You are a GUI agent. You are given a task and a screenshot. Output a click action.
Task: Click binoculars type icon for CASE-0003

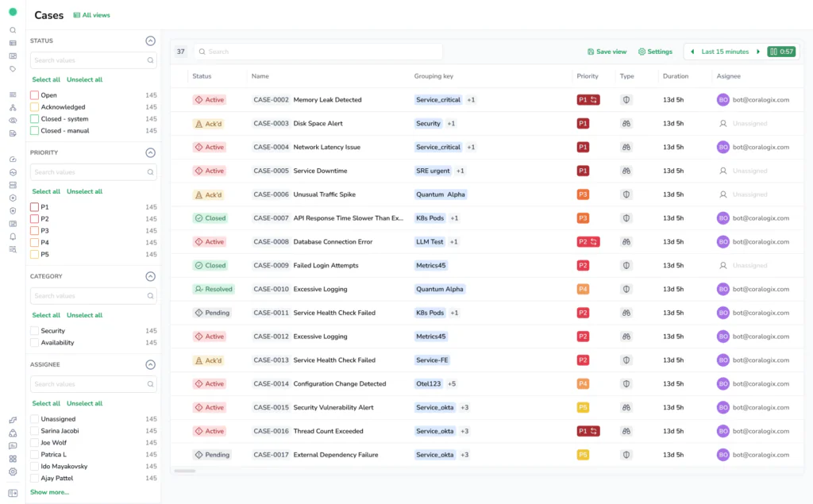coord(626,124)
